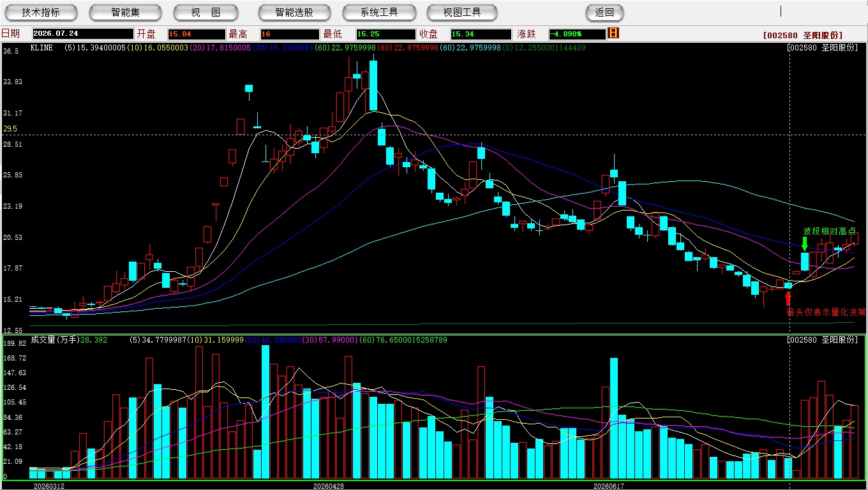Click the red up arrow signal marker
Screen dimensions: 868x490
pos(788,298)
